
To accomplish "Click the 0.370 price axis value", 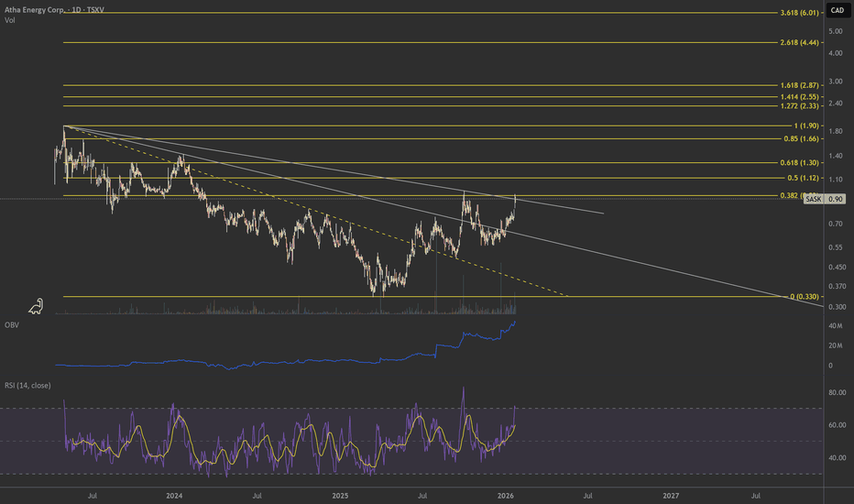I will [x=838, y=287].
